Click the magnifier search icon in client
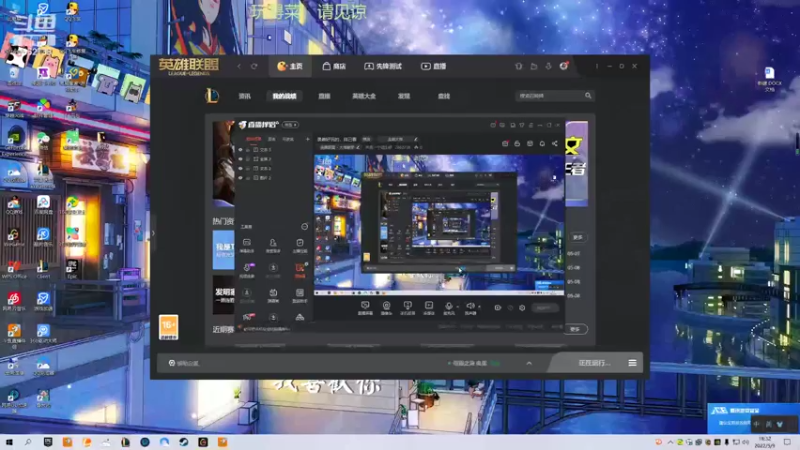Viewport: 800px width, 450px height. (588, 95)
